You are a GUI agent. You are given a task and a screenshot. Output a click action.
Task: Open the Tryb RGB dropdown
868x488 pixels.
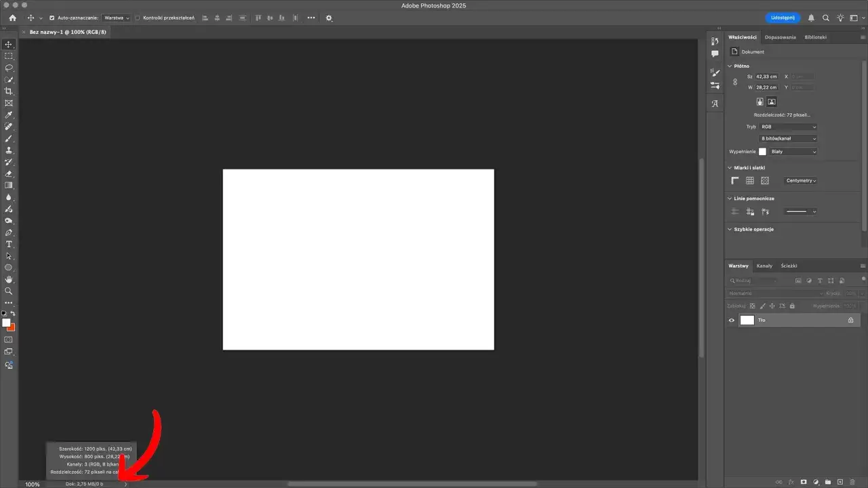click(x=787, y=127)
